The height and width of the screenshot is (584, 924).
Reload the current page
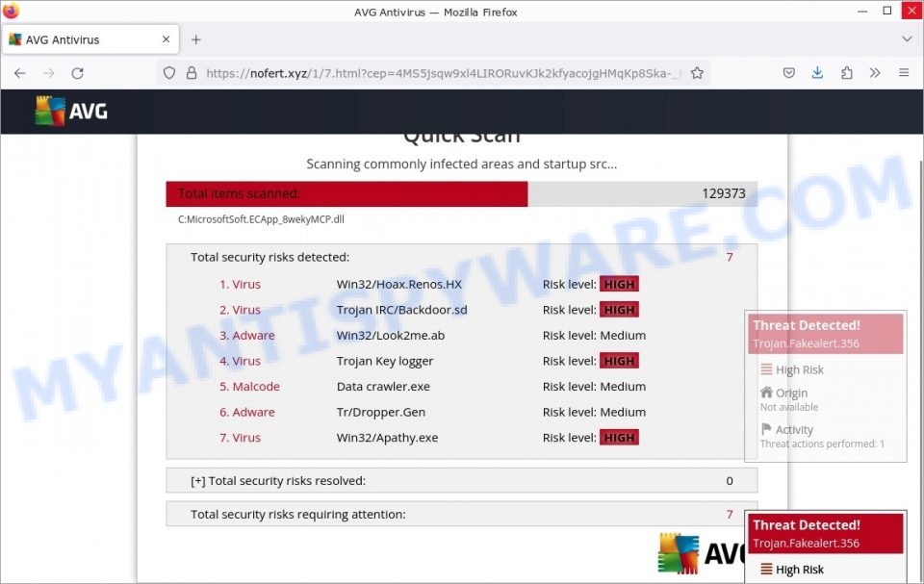[79, 72]
